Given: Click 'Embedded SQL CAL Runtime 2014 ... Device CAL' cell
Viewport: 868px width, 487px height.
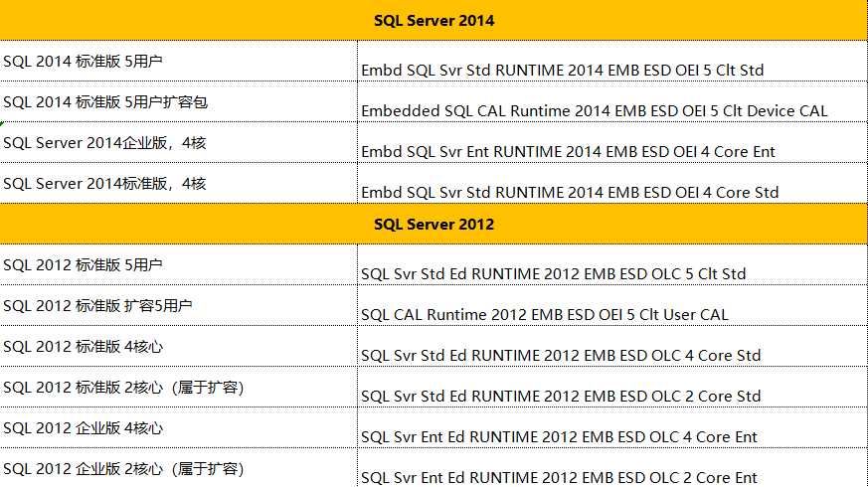Looking at the screenshot, I should (612, 101).
